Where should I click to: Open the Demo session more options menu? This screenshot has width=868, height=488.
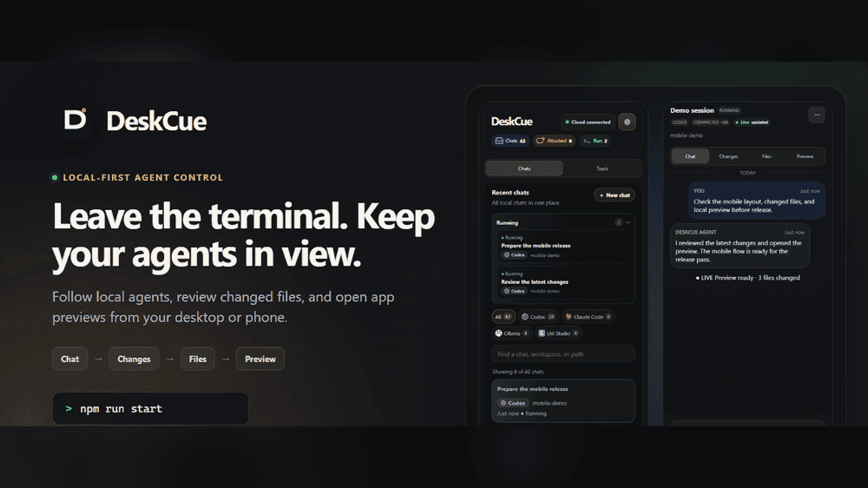tap(817, 115)
